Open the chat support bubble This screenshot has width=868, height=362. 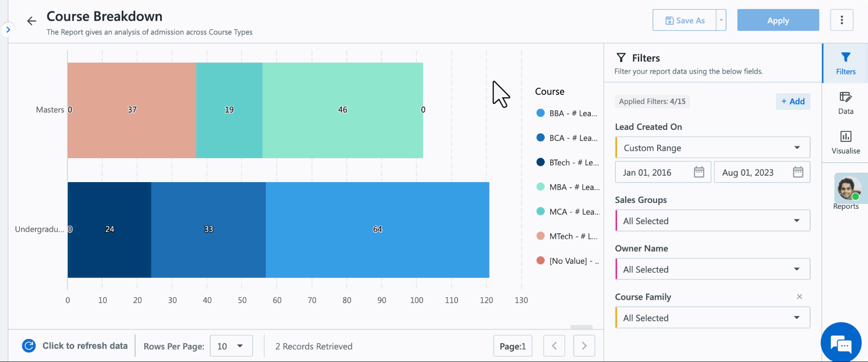[841, 344]
